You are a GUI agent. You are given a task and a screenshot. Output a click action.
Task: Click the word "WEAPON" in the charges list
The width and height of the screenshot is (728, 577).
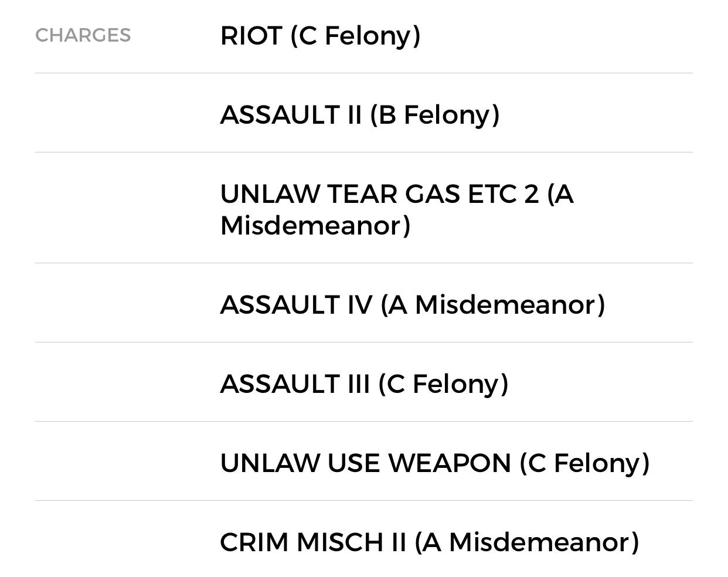click(450, 463)
